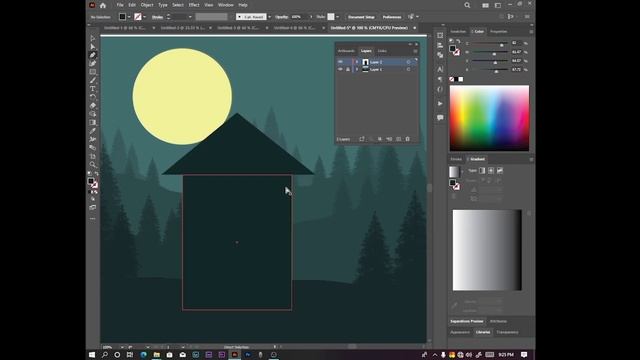Switch to the Properties tab
This screenshot has width=640, height=360.
click(498, 31)
